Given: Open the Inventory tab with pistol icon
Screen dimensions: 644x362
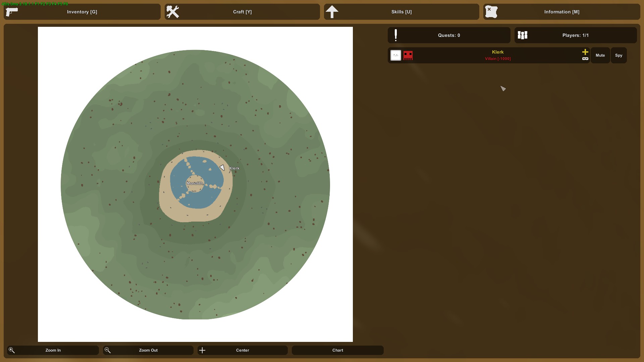Looking at the screenshot, I should click(x=82, y=12).
